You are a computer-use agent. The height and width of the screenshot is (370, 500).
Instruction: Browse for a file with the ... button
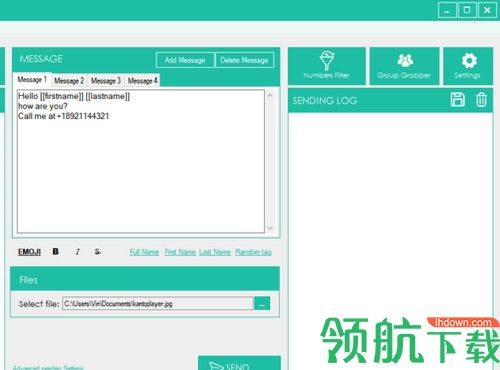262,304
